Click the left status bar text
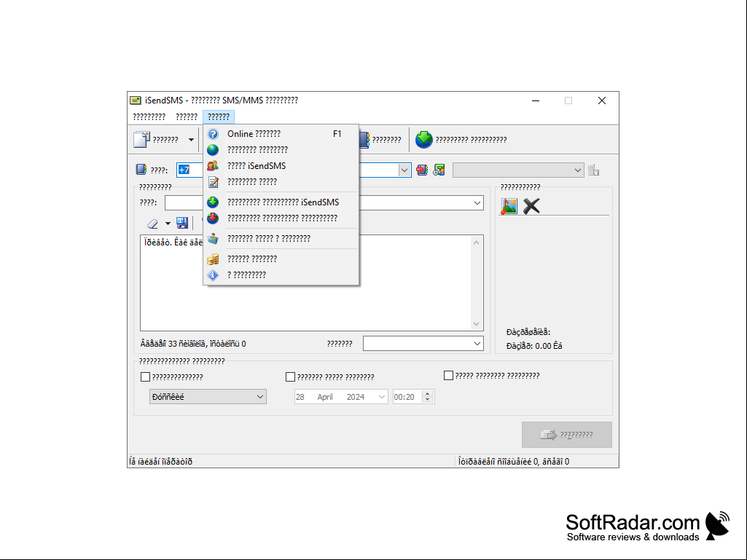 pos(160,462)
